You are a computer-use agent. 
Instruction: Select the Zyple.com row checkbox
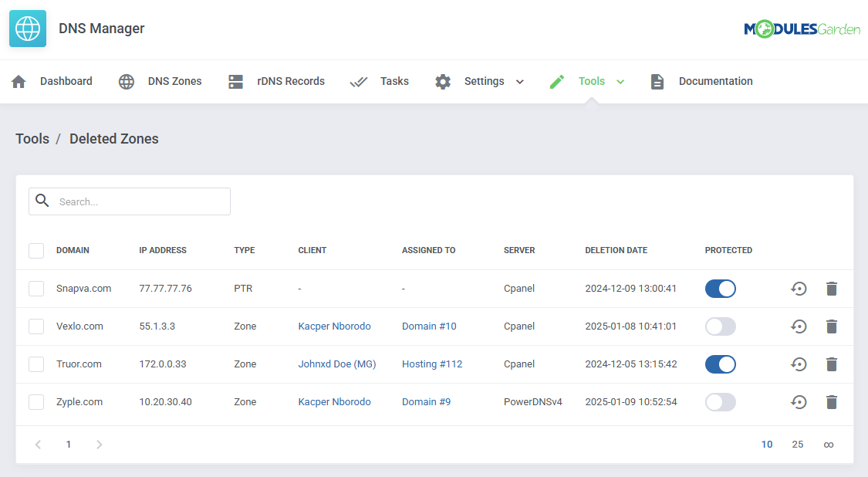[36, 401]
